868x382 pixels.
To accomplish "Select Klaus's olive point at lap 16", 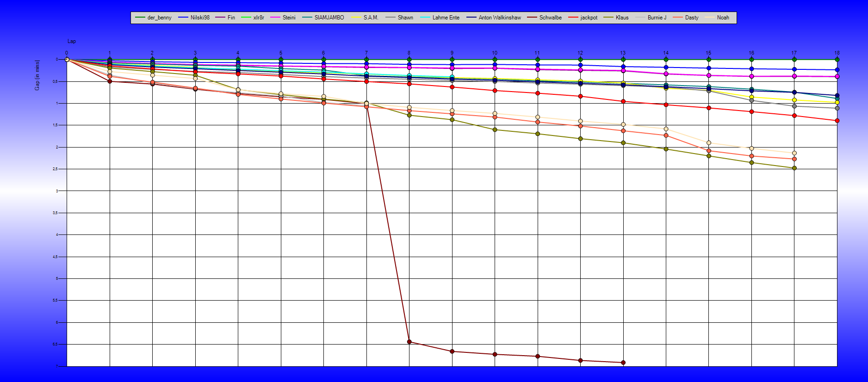I will [x=751, y=163].
